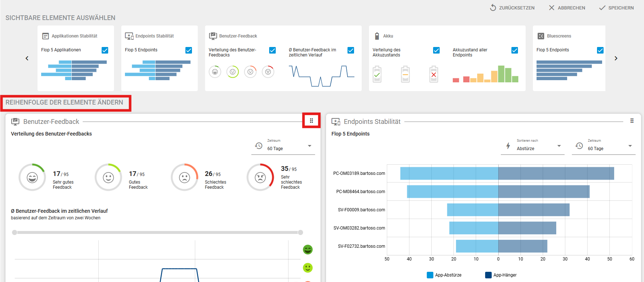Click the lightning bolt sort icon
Image resolution: width=644 pixels, height=282 pixels.
[508, 146]
